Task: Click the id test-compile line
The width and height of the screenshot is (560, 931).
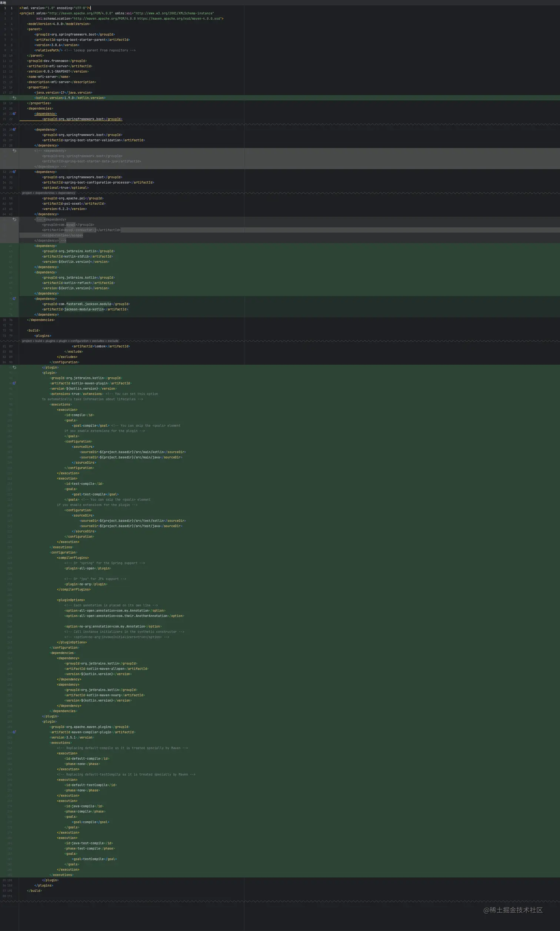Action: click(84, 484)
